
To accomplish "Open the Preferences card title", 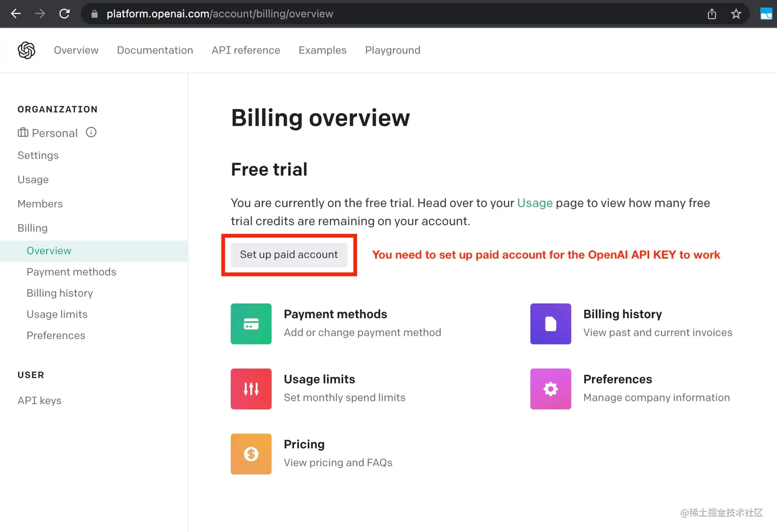I will pyautogui.click(x=618, y=379).
